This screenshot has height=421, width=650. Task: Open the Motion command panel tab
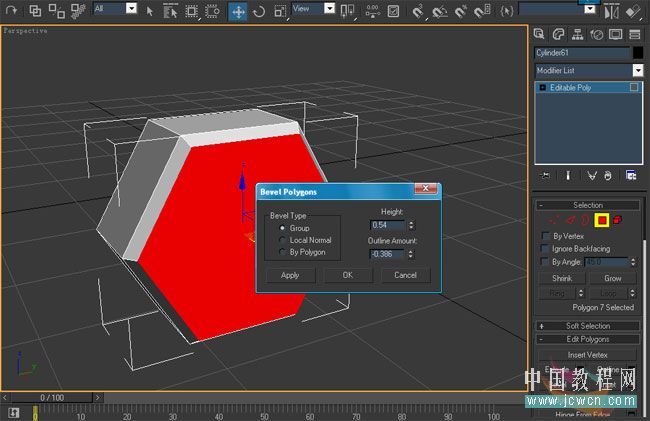pos(597,34)
